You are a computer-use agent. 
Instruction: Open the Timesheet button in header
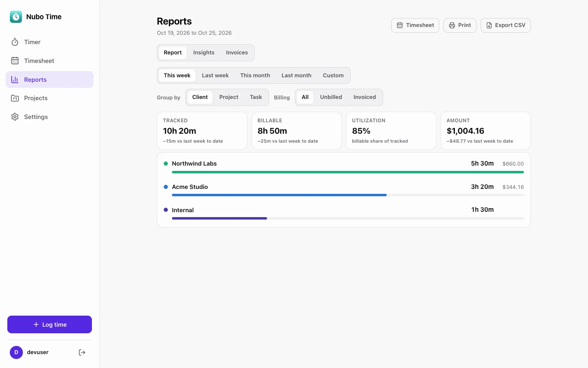(415, 25)
